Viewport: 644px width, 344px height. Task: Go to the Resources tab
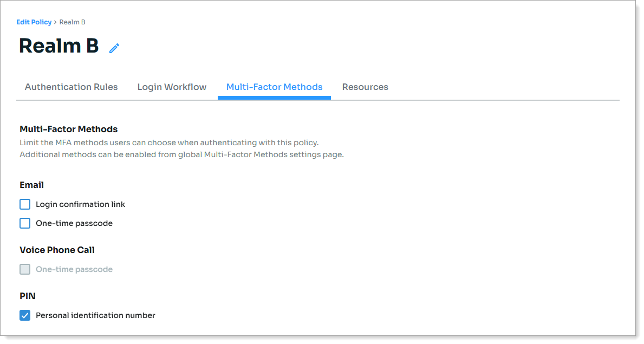[365, 87]
